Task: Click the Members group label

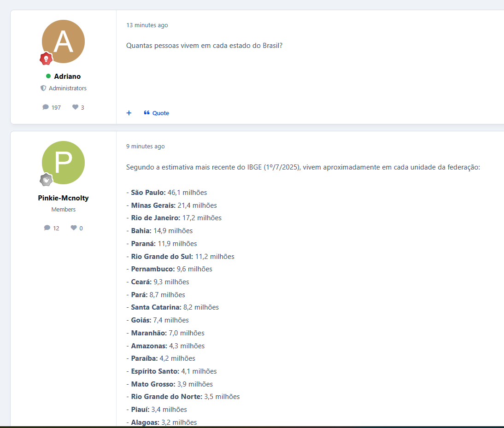Action: tap(63, 210)
